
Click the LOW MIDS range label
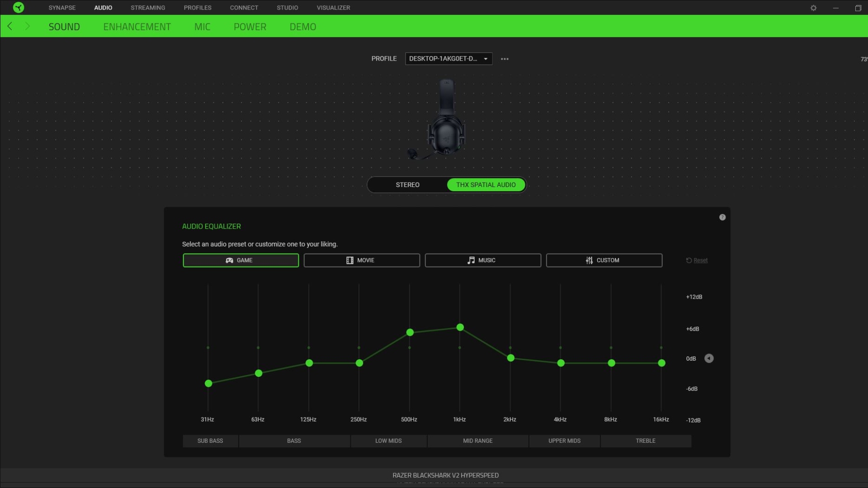click(388, 441)
